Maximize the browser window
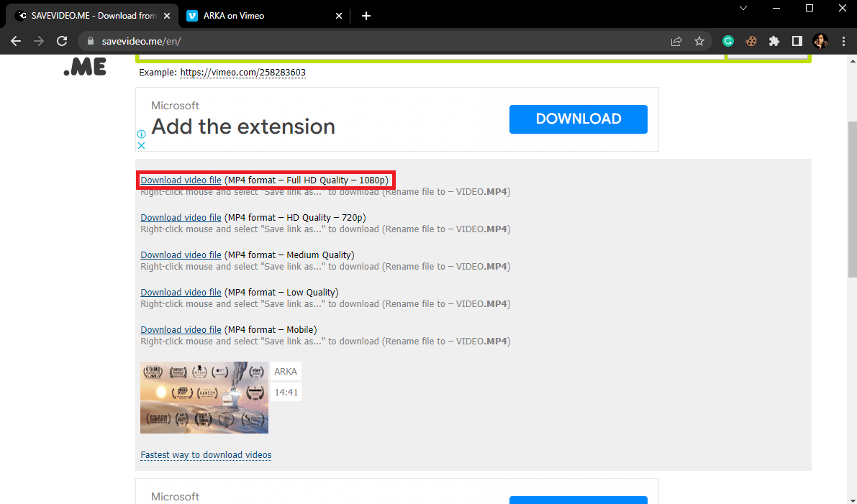The width and height of the screenshot is (857, 504). (x=810, y=8)
